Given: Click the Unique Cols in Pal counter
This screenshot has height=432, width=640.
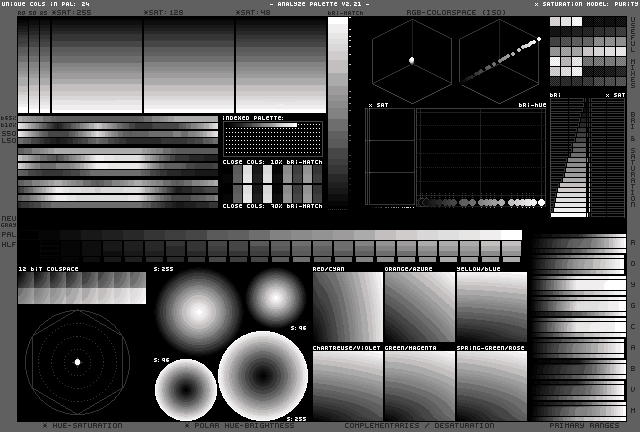Looking at the screenshot, I should click(45, 4).
